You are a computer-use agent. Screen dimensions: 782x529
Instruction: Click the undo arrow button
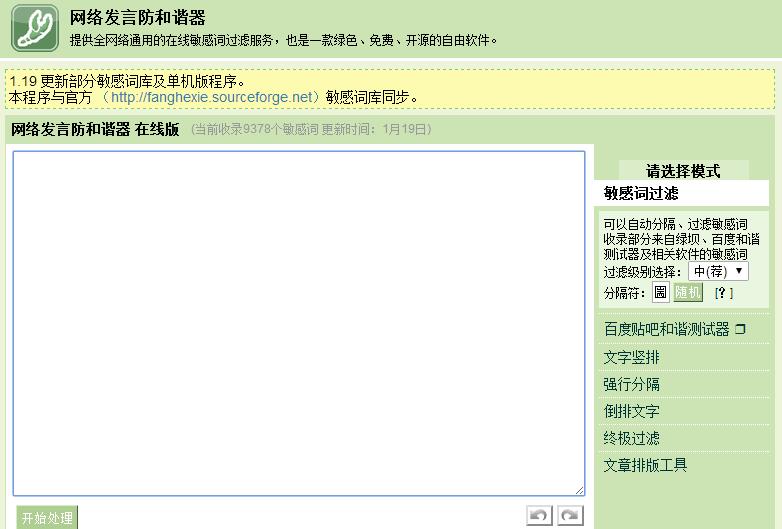539,515
